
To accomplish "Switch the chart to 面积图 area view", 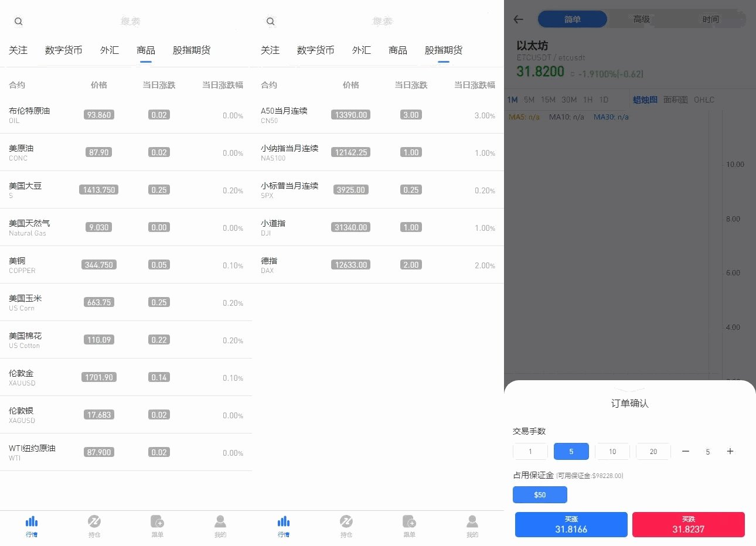I will [675, 100].
